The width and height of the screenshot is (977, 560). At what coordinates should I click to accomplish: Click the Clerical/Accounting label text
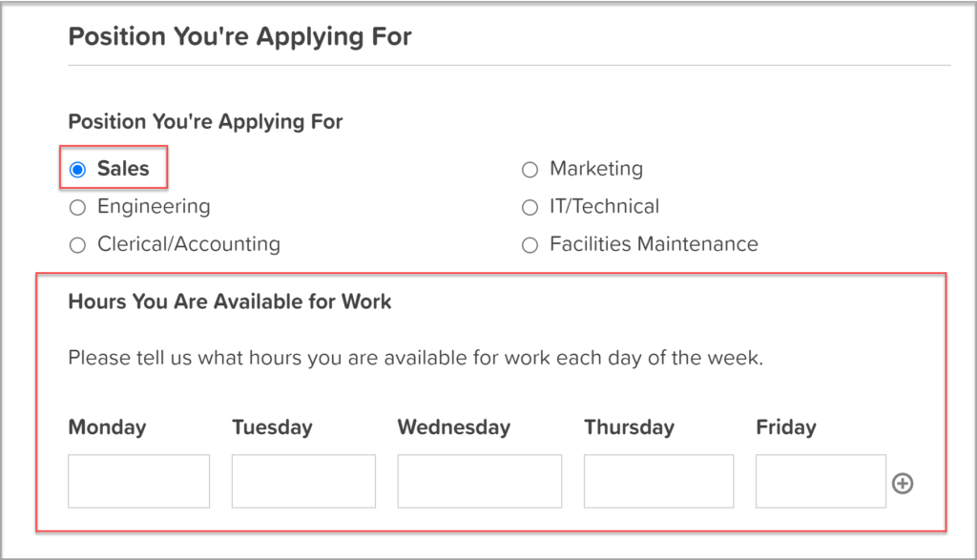pyautogui.click(x=189, y=244)
